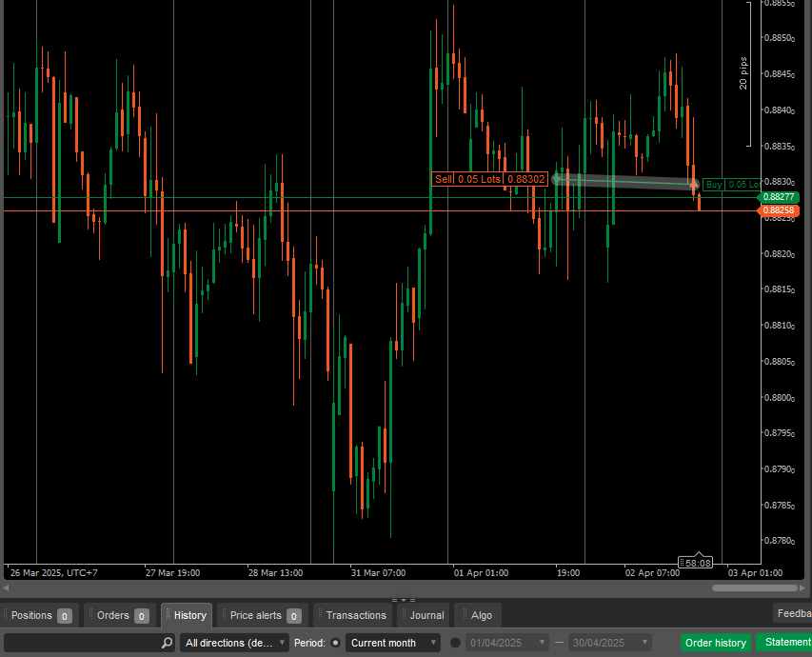Image resolution: width=812 pixels, height=657 pixels.
Task: Select the custom date range radio button
Action: (x=455, y=643)
